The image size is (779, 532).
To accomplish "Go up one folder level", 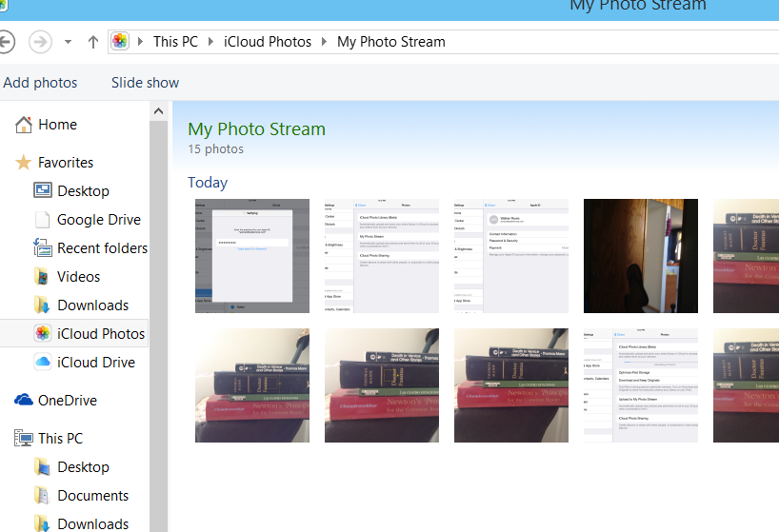I will (x=93, y=42).
